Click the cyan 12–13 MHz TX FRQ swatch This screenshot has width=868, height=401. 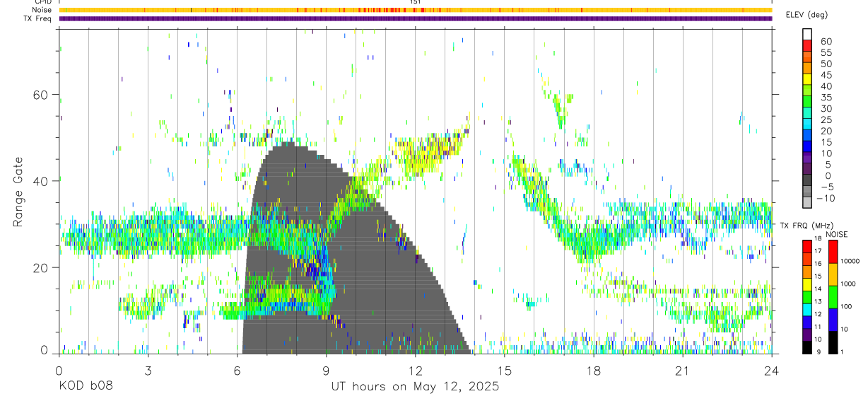pyautogui.click(x=807, y=309)
